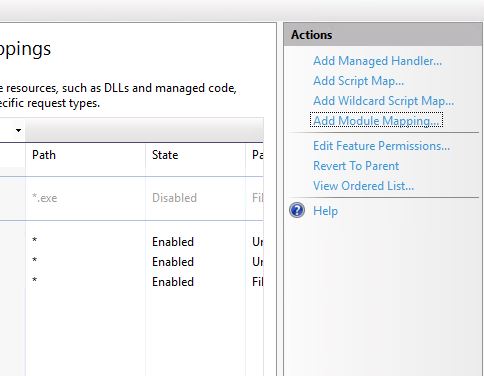Click the partially visible Pa column header
Viewport: 484px width, 376px height.
point(255,155)
